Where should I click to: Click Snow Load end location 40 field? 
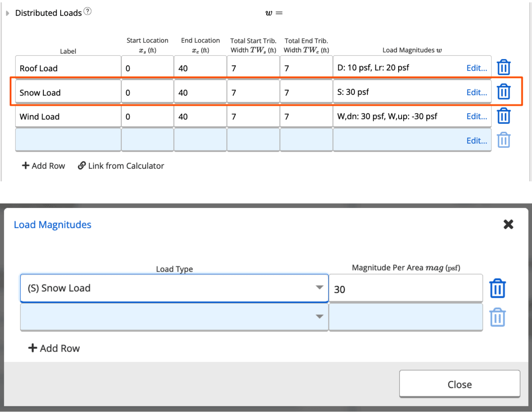coord(200,92)
